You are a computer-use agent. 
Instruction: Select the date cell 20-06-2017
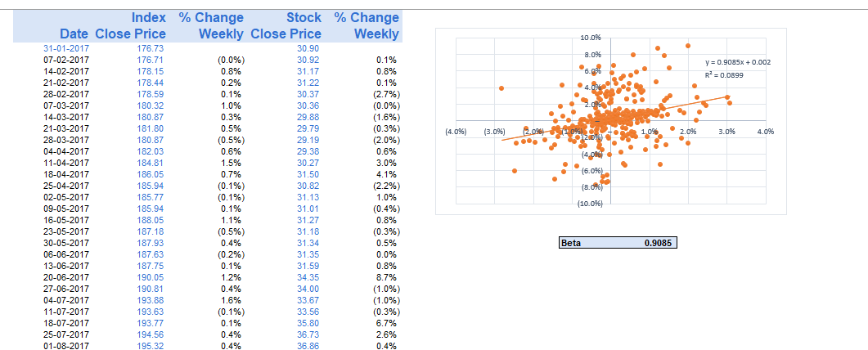[66, 277]
